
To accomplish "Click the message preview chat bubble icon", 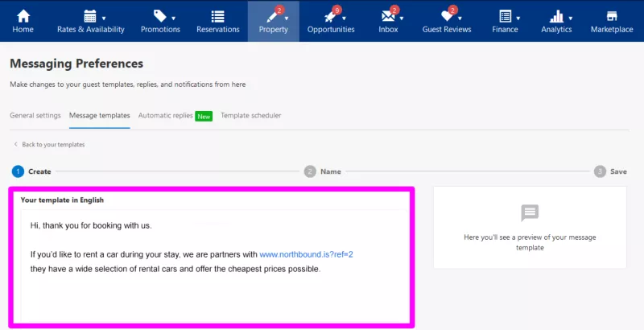I will (x=530, y=212).
